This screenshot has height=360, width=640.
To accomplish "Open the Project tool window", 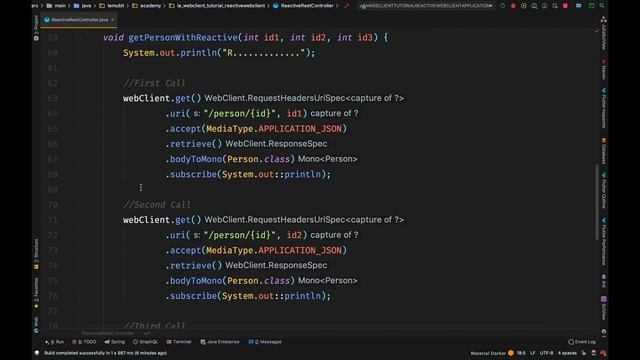I will (x=36, y=28).
